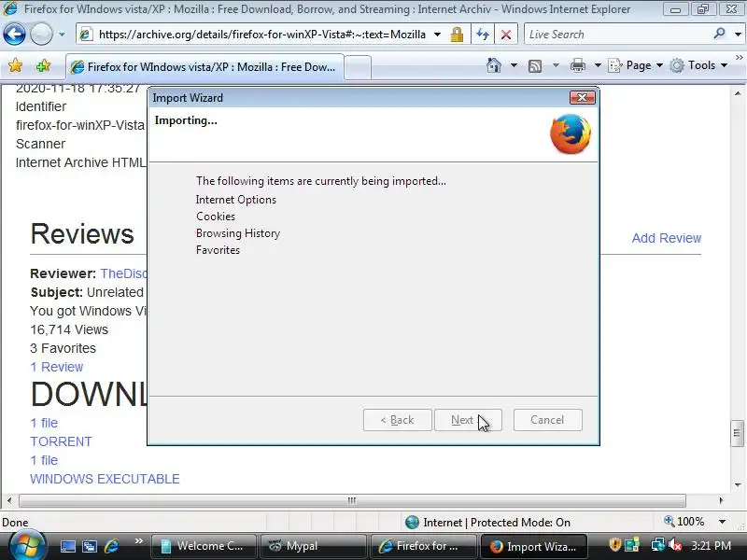Switch to the Import Wiza... taskbar button
Screen dimensions: 747x560
pyautogui.click(x=533, y=546)
